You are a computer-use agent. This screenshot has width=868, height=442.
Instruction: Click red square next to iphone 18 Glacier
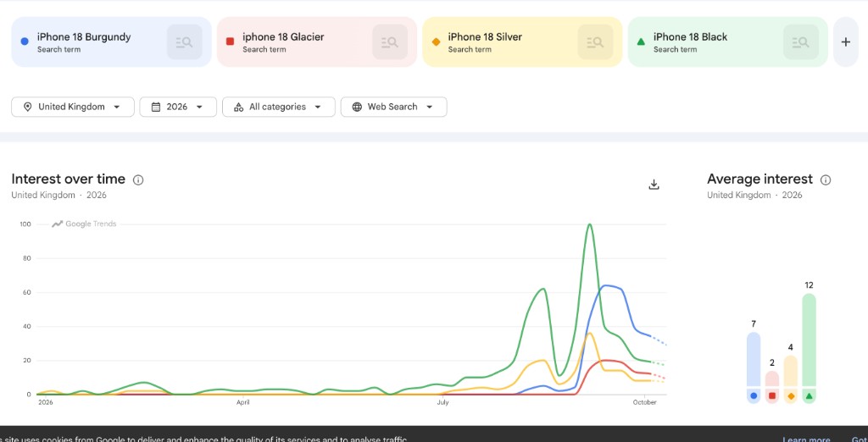tap(231, 41)
